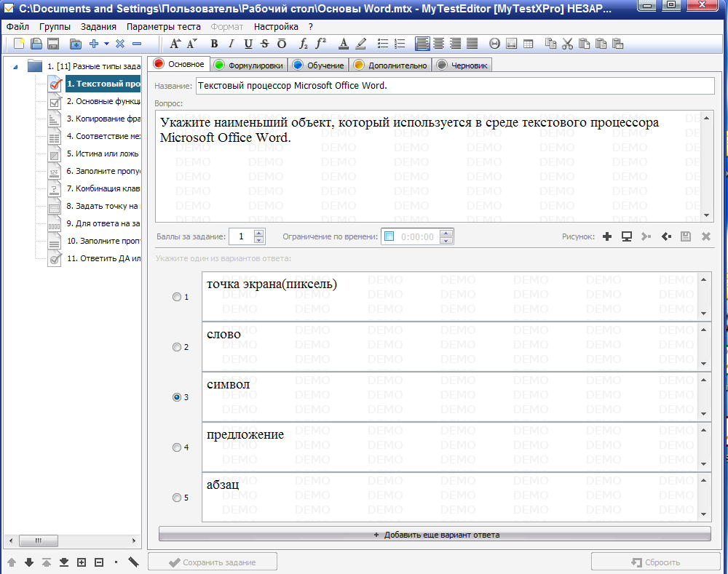Viewport: 728px width, 574px height.
Task: Switch to the Обучение tab
Action: pos(319,65)
